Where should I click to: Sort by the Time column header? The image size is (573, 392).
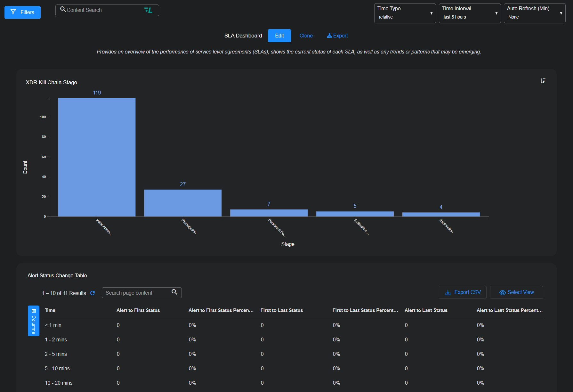pyautogui.click(x=50, y=310)
